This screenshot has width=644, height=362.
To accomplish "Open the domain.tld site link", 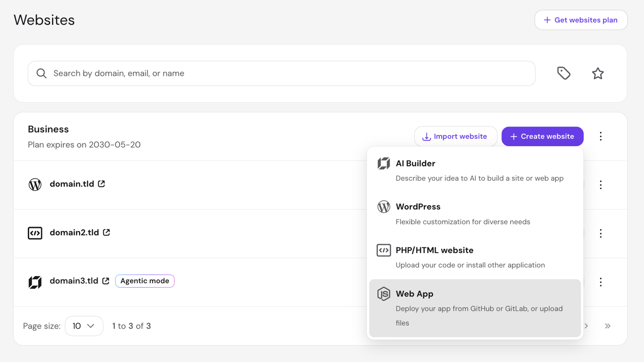I will [x=72, y=184].
